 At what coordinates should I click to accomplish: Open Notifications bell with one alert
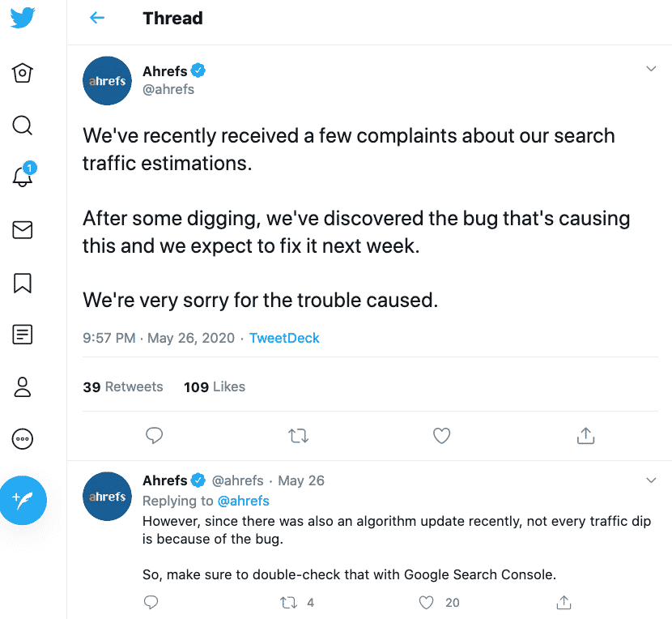23,174
